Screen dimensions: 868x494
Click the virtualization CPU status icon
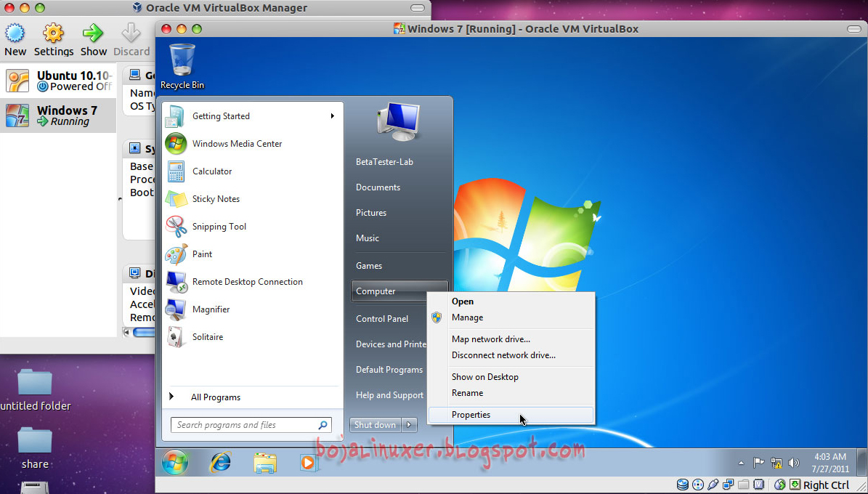tap(758, 485)
